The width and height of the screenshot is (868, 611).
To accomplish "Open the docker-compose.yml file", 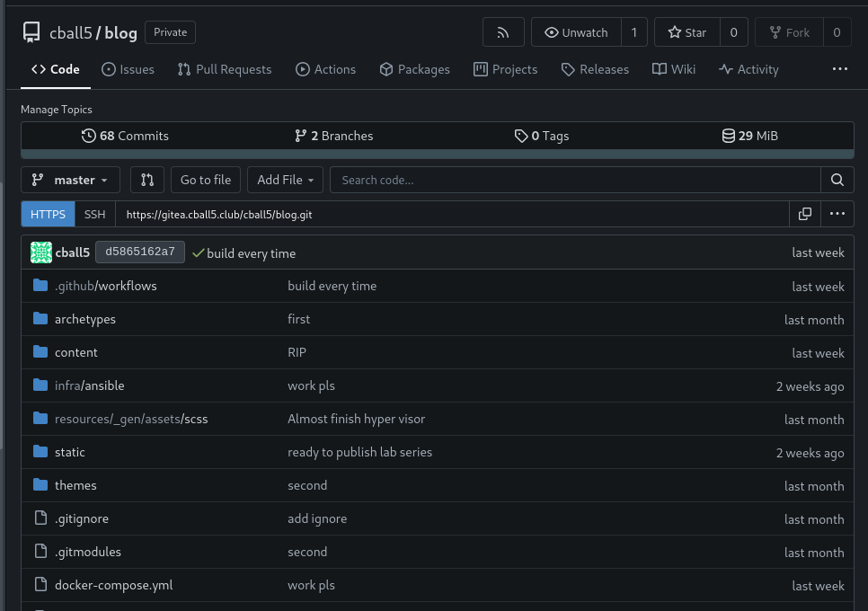I will 113,585.
